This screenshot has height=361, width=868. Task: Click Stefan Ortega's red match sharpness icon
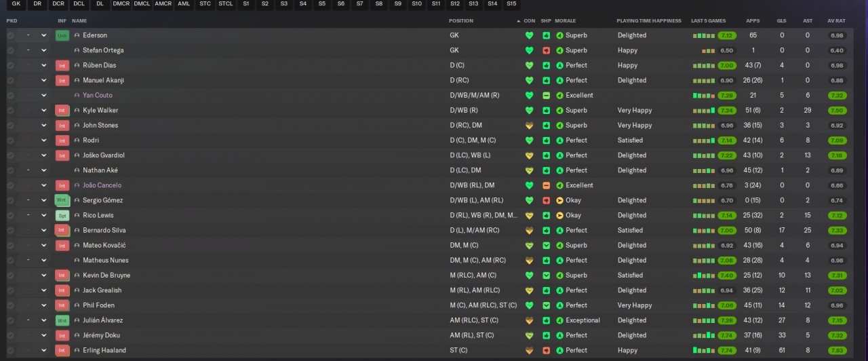(x=546, y=50)
